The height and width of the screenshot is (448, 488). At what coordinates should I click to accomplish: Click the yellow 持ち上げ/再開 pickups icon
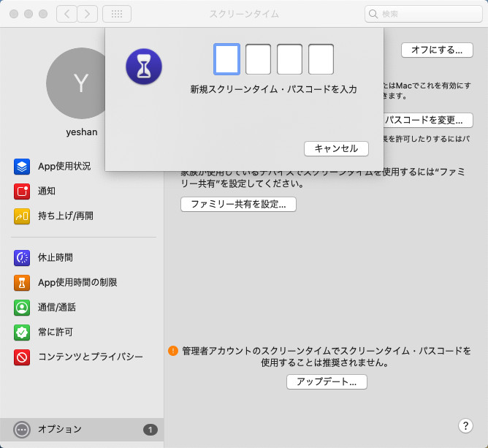click(x=22, y=216)
